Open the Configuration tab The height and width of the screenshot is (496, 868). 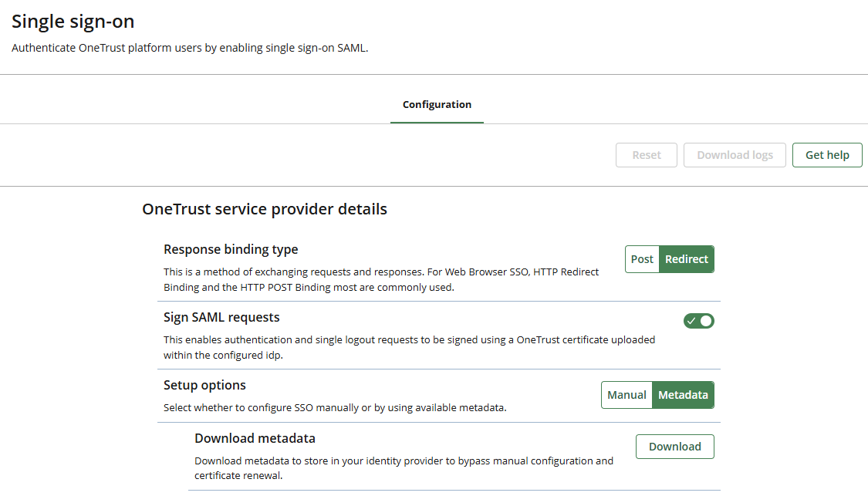tap(437, 105)
